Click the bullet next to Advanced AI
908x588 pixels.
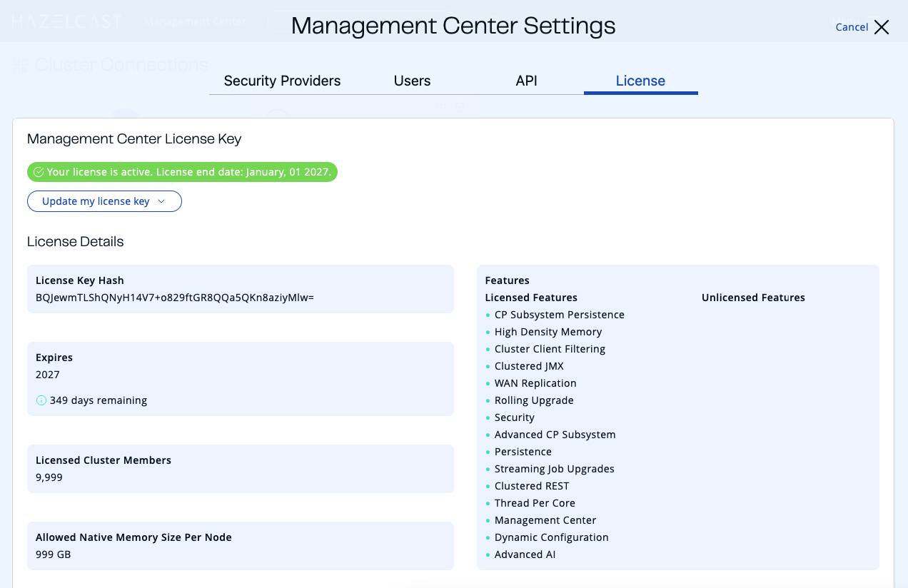coord(488,554)
